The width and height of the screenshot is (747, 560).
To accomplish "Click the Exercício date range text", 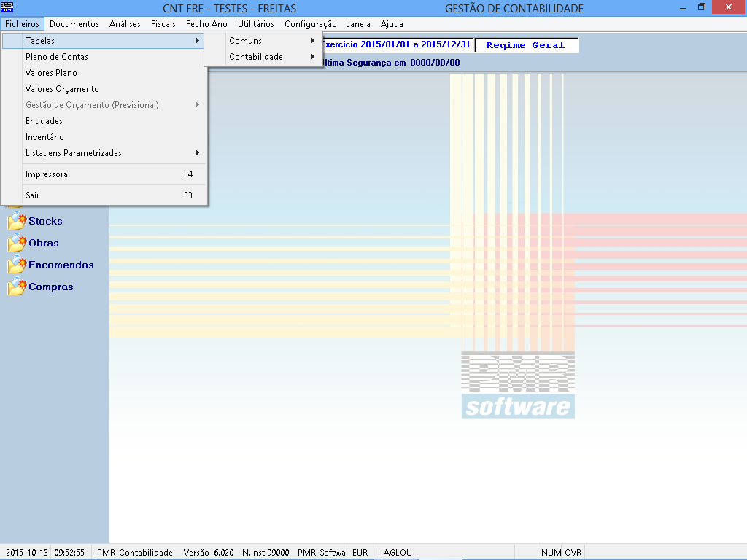I will coord(396,44).
